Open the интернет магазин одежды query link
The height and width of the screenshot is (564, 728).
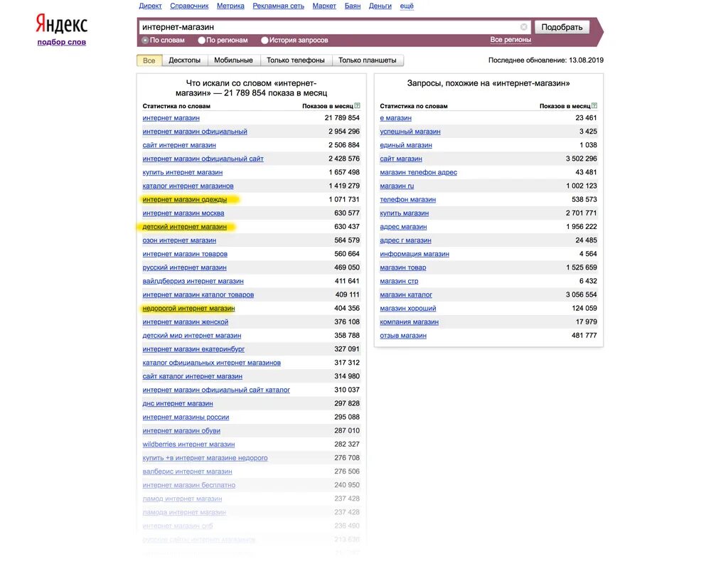coord(185,200)
